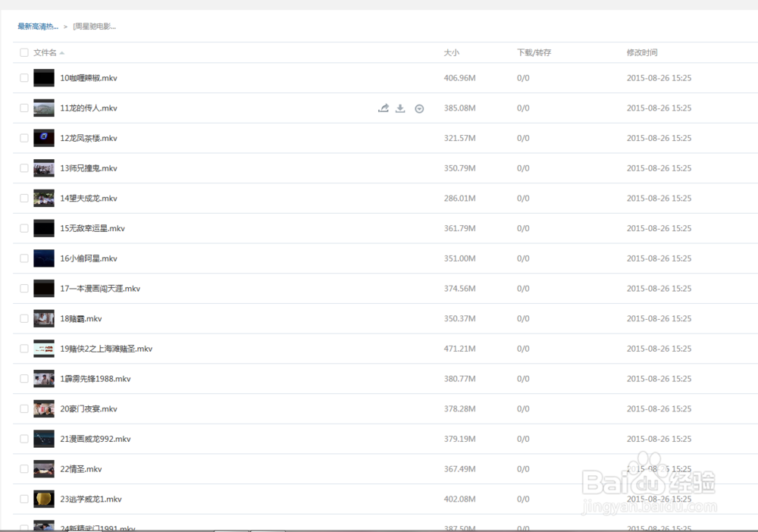Check the box for 10咖喱辣椒.mkv
Image resolution: width=758 pixels, height=532 pixels.
click(x=24, y=78)
